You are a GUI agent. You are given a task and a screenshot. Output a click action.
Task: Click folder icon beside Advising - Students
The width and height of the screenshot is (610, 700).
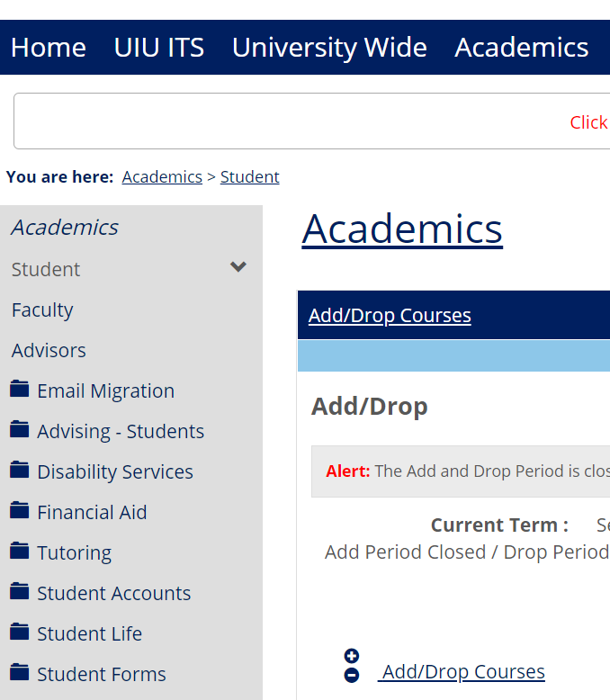[20, 429]
